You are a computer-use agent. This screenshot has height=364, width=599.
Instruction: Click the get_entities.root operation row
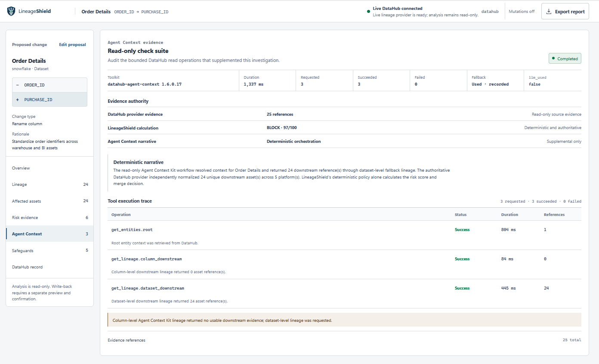click(x=344, y=235)
